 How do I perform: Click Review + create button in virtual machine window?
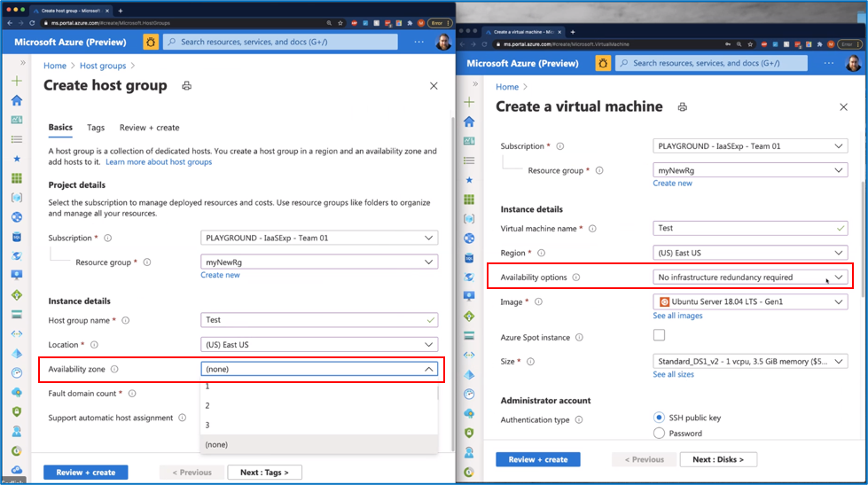(538, 459)
